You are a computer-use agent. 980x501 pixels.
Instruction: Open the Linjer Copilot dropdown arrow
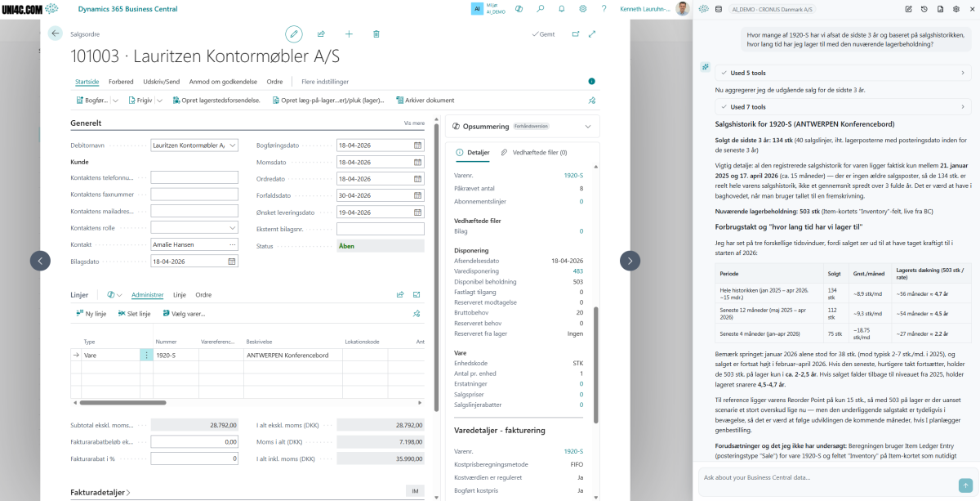(x=120, y=295)
